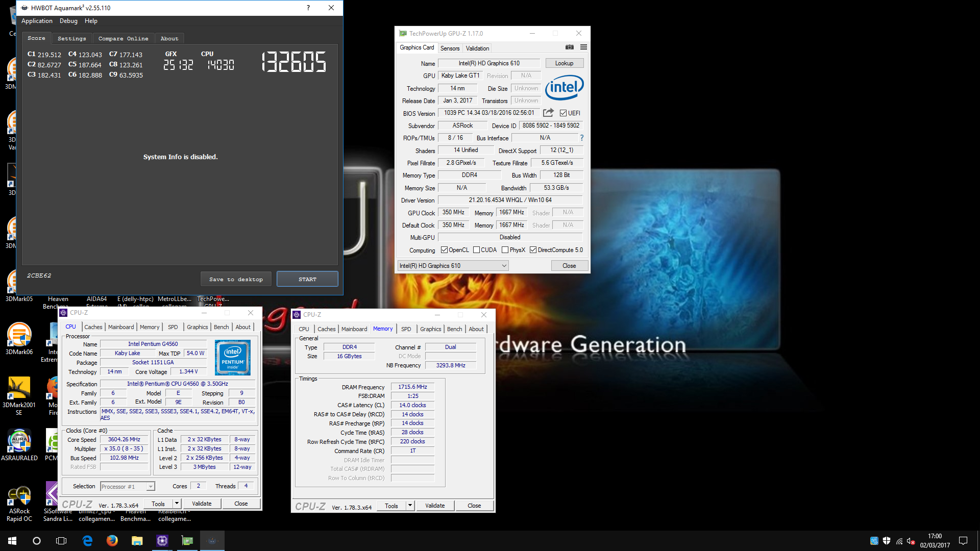Launch Firefox from the taskbar
This screenshot has width=980, height=551.
pos(112,541)
